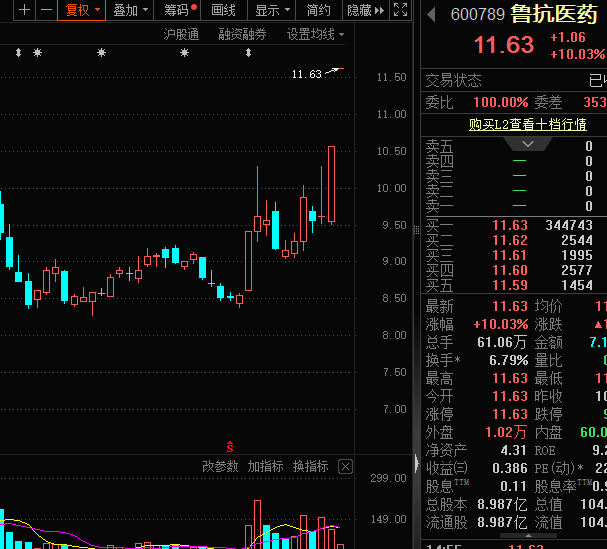Image resolution: width=607 pixels, height=549 pixels.
Task: Toggle the 筹码 chip distribution view
Action: pos(180,10)
